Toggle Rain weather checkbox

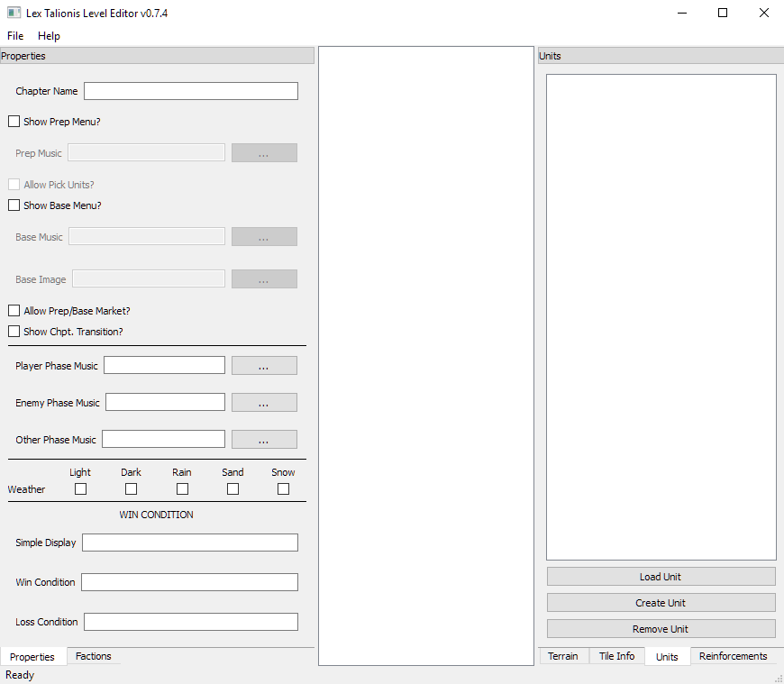pos(182,488)
